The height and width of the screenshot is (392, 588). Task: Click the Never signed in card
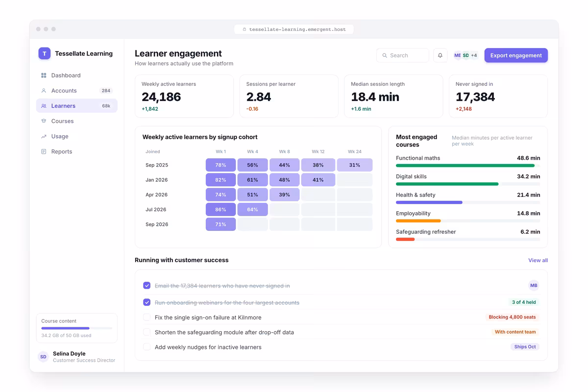tap(498, 96)
